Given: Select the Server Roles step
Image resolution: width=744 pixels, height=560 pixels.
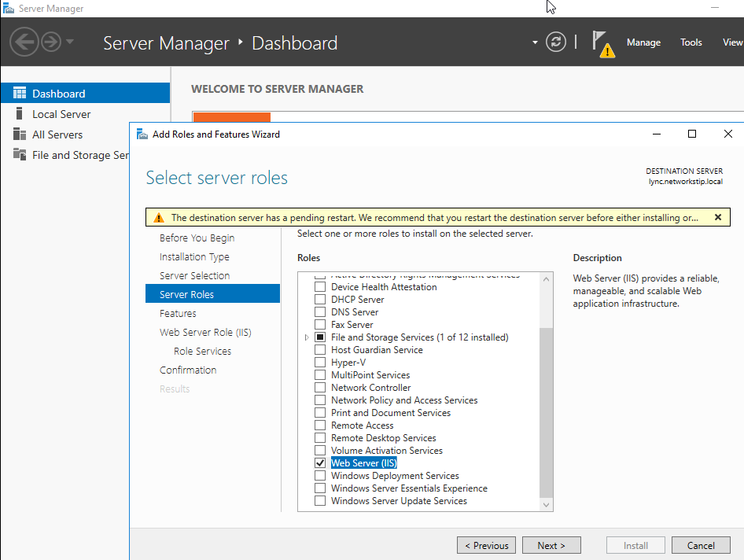Looking at the screenshot, I should [x=212, y=293].
